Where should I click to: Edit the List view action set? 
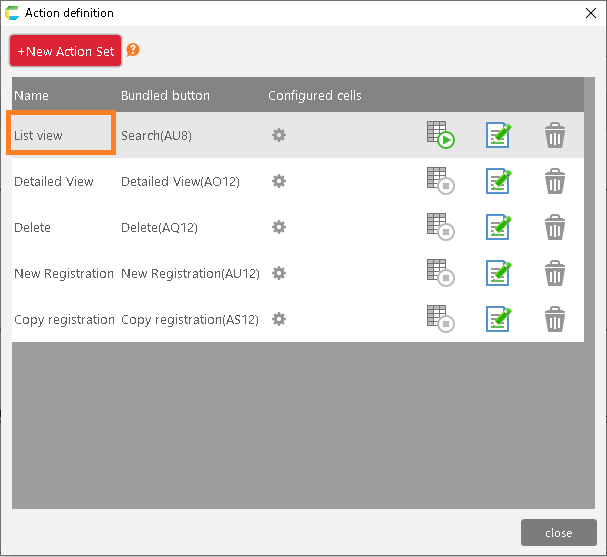[x=498, y=135]
